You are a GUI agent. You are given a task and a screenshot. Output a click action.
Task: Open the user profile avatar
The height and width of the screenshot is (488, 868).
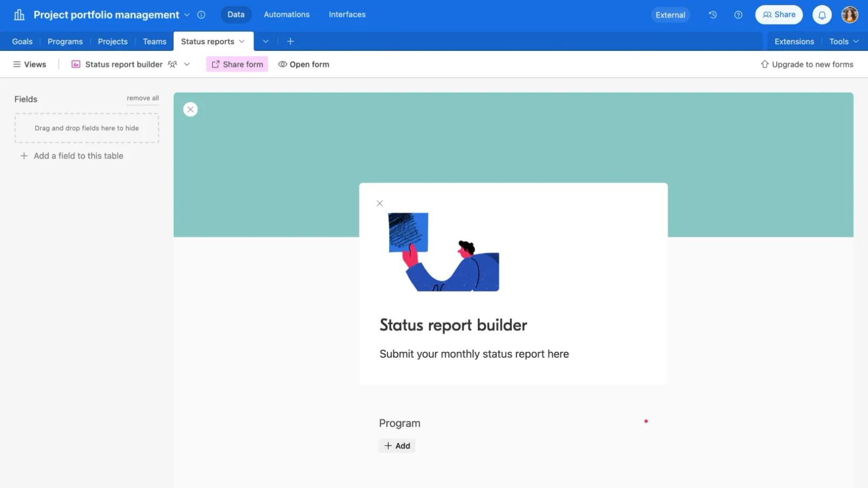(850, 15)
